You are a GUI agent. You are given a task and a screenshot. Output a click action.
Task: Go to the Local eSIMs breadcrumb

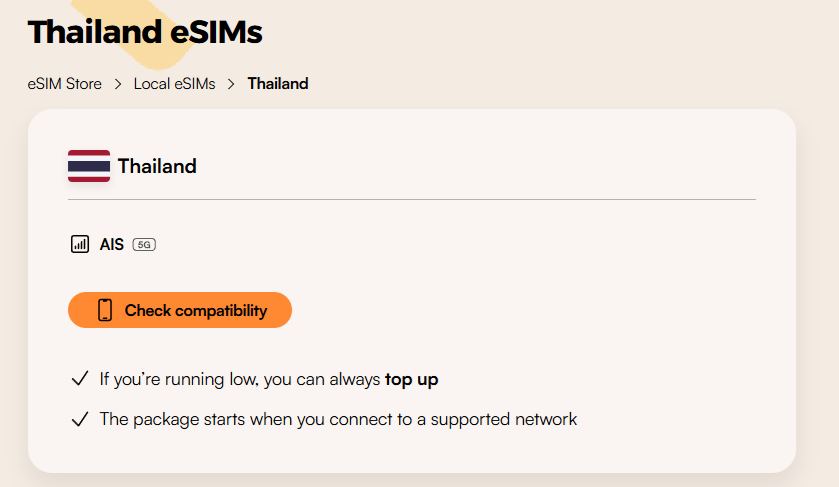pyautogui.click(x=175, y=84)
